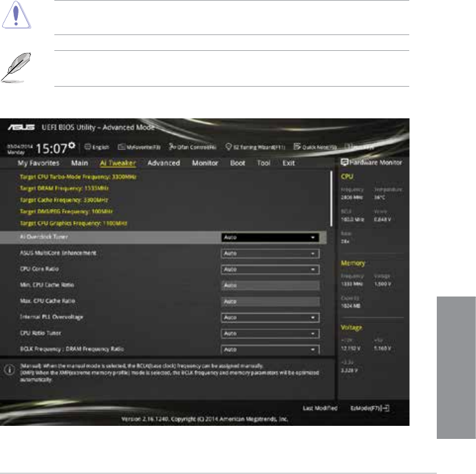Click the CPU Core Ratio label
Screen dimensions: 476x474
coord(39,269)
